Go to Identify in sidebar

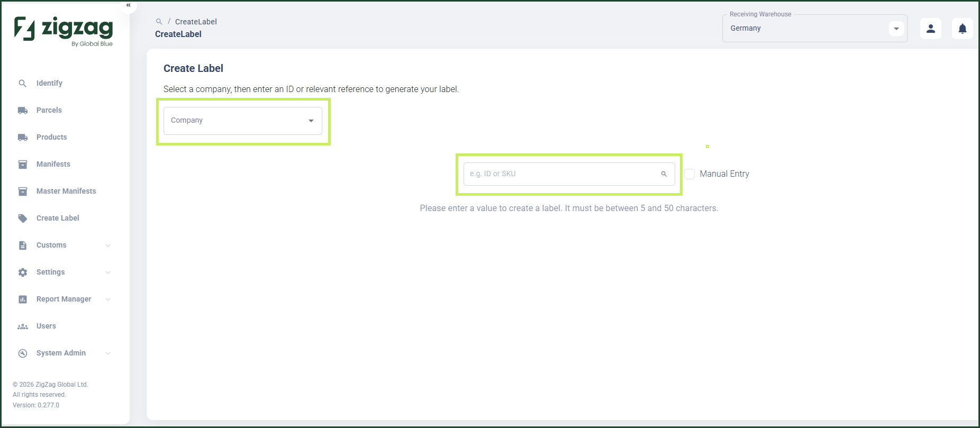click(x=49, y=83)
